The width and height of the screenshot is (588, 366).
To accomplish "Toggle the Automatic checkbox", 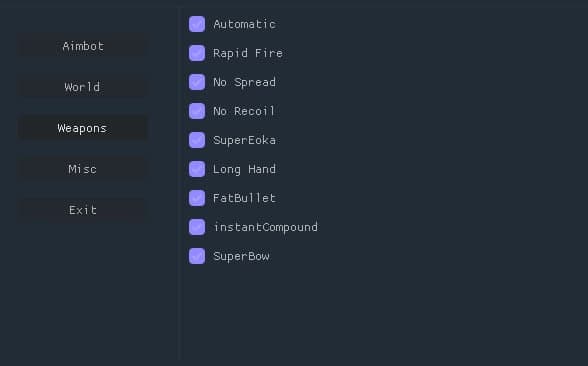I will click(x=197, y=24).
